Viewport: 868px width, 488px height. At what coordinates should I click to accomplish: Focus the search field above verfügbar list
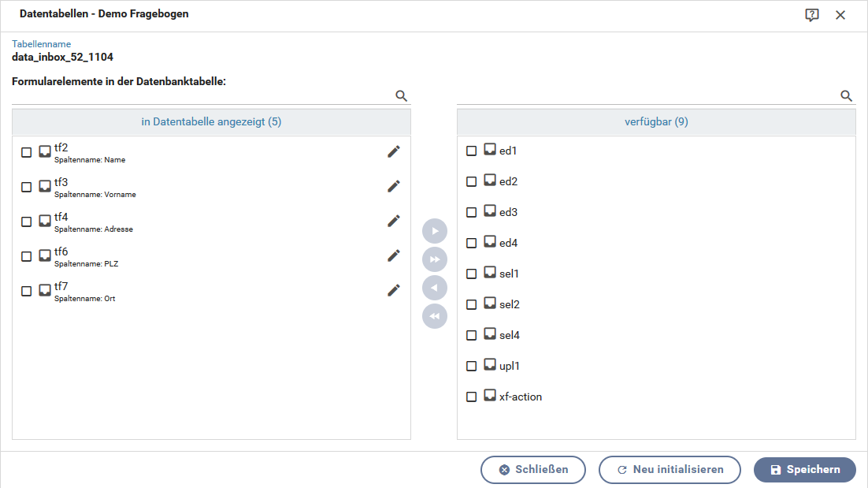(647, 96)
